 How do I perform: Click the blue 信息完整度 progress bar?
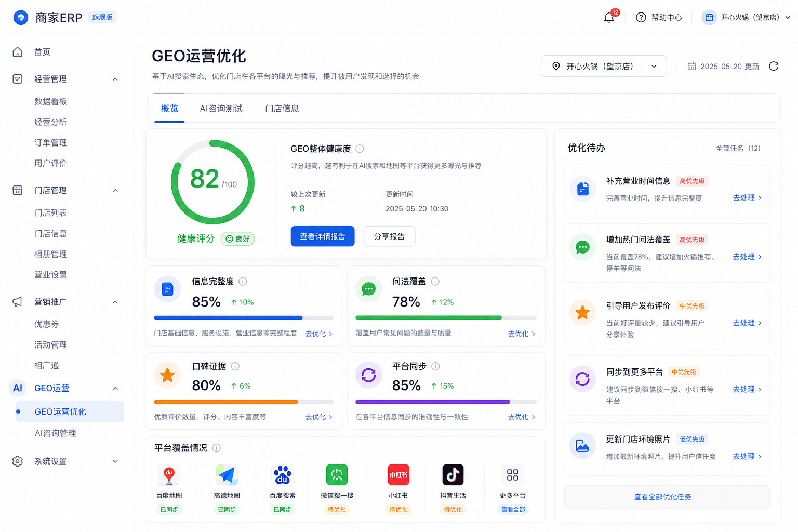(x=244, y=317)
